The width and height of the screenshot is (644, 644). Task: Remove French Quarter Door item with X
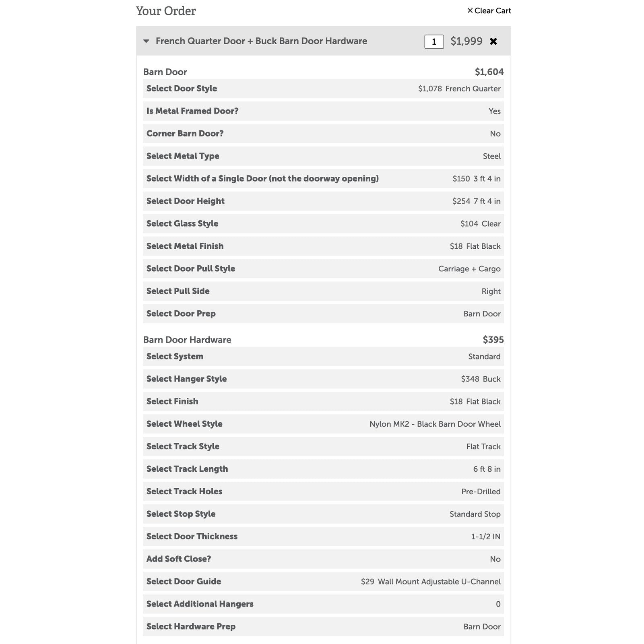click(x=493, y=41)
